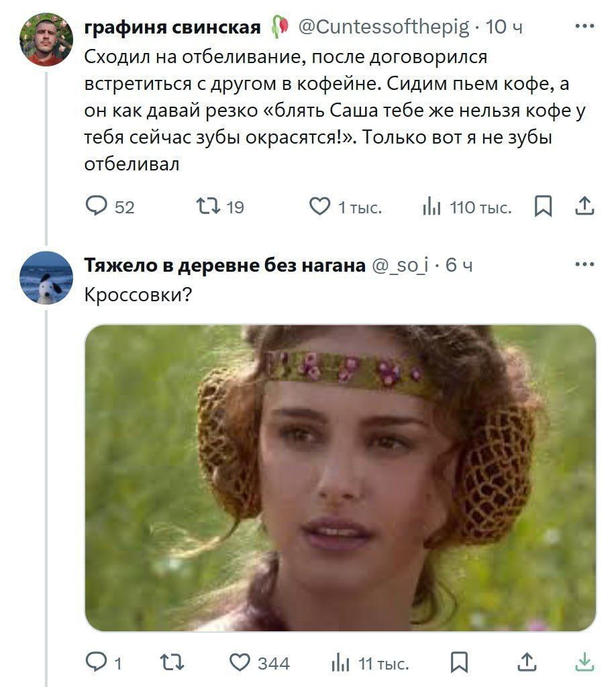Bookmark the Кроссовки reply

pyautogui.click(x=459, y=662)
